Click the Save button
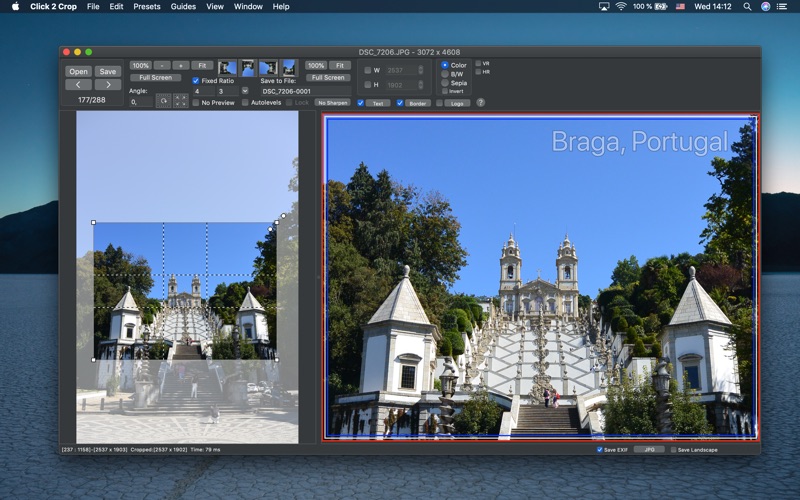 click(x=108, y=71)
